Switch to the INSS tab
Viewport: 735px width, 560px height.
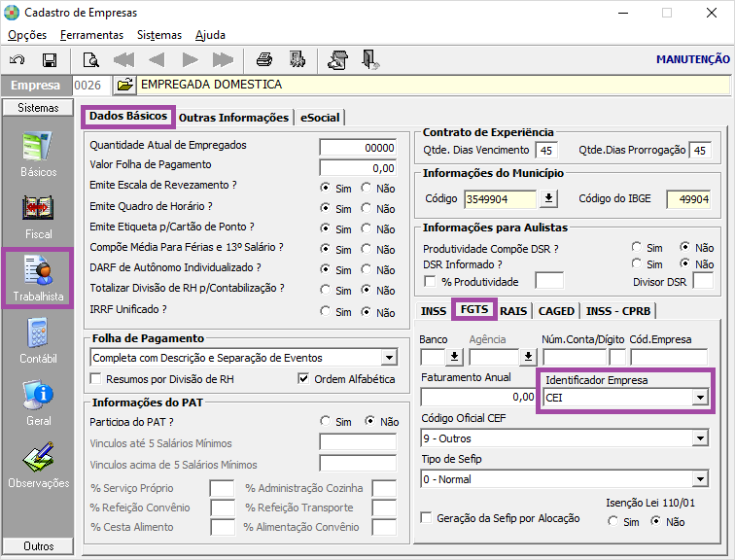point(434,311)
